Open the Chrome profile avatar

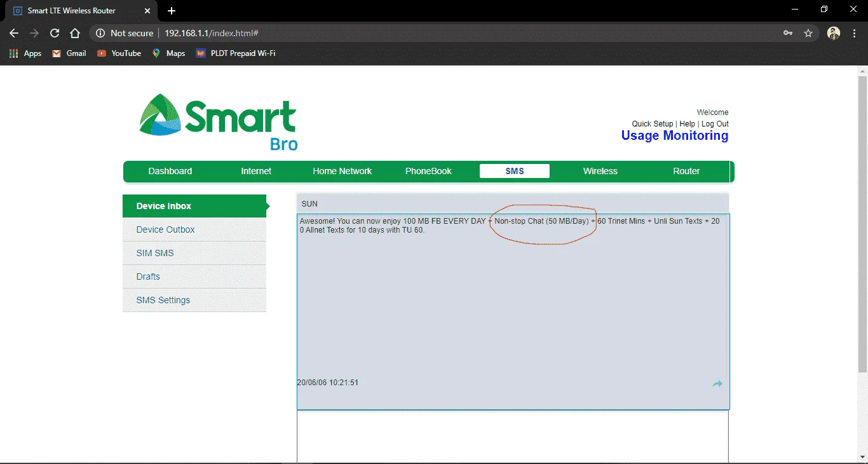point(834,33)
